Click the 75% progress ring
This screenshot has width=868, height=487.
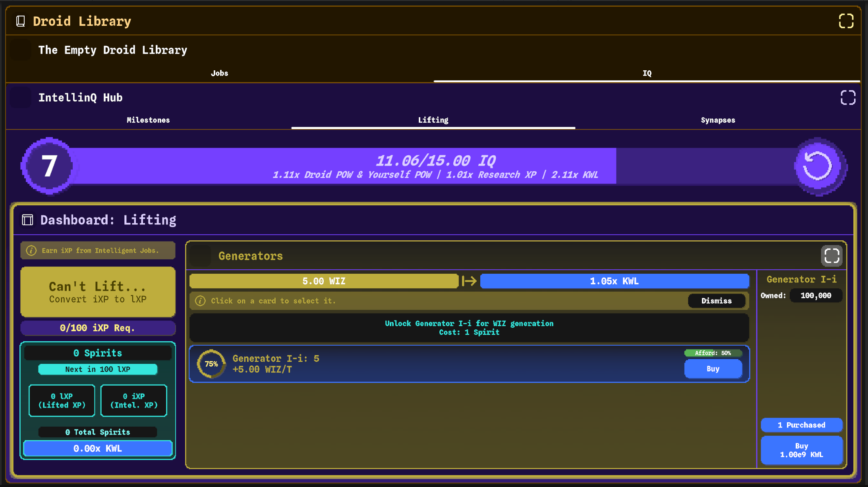[x=211, y=364]
